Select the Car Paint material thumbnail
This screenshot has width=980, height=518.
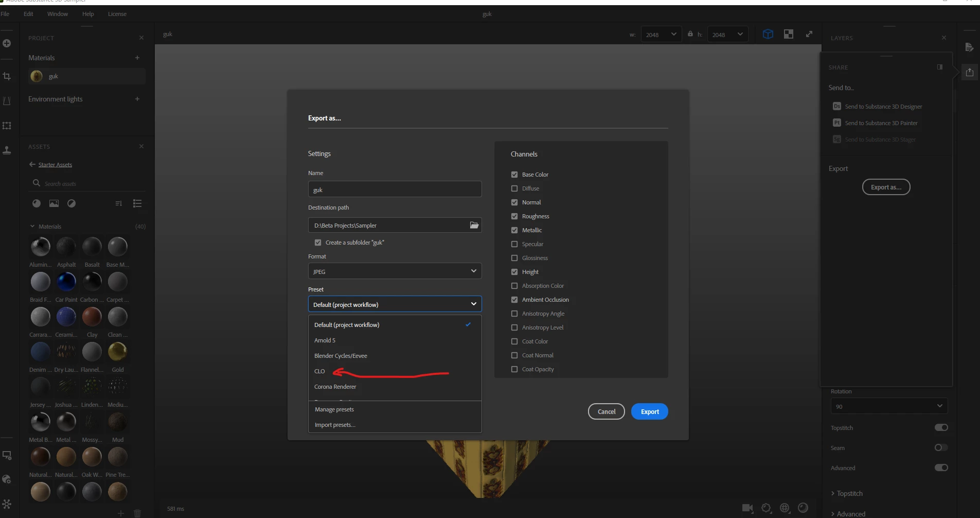(66, 282)
